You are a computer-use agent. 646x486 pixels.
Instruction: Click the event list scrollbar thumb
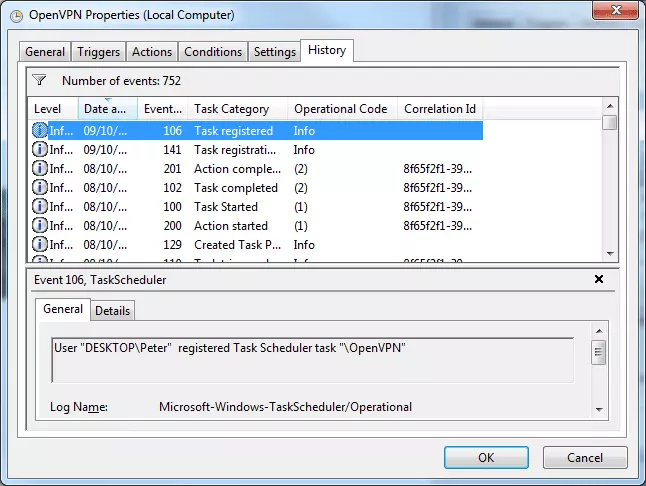(610, 123)
